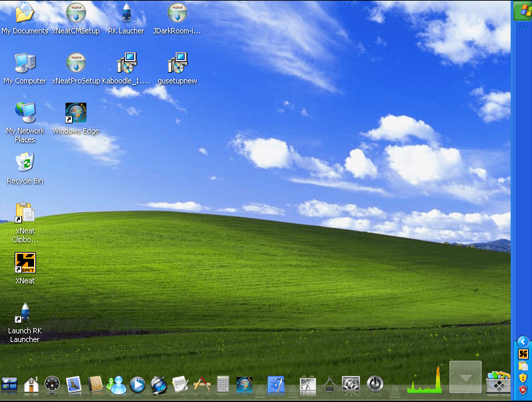The image size is (532, 402).
Task: Open the Applications pencil-and-brush icon in dock
Action: [x=201, y=385]
